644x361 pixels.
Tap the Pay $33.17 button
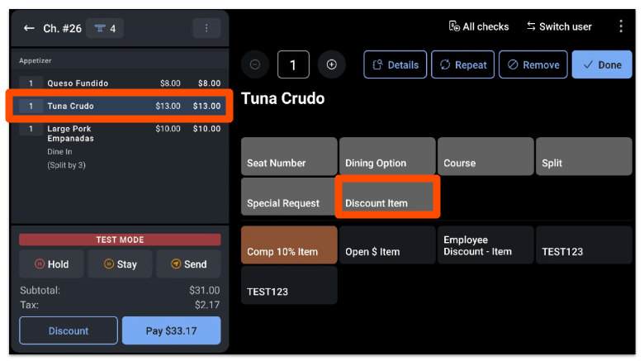(x=171, y=330)
